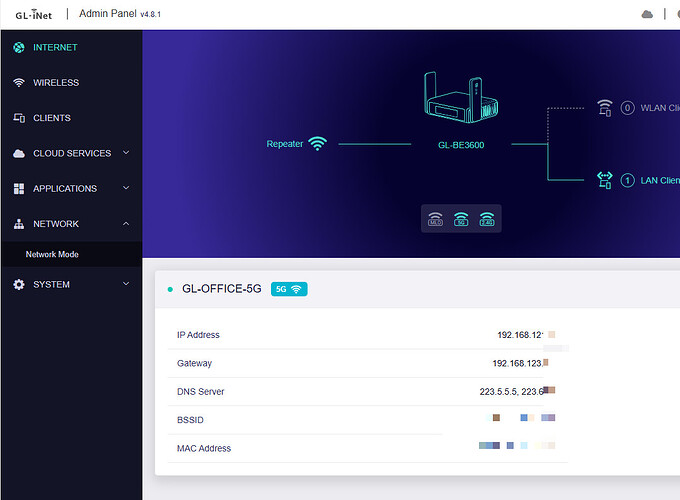
Task: Click the LAN clients network icon
Action: click(604, 180)
